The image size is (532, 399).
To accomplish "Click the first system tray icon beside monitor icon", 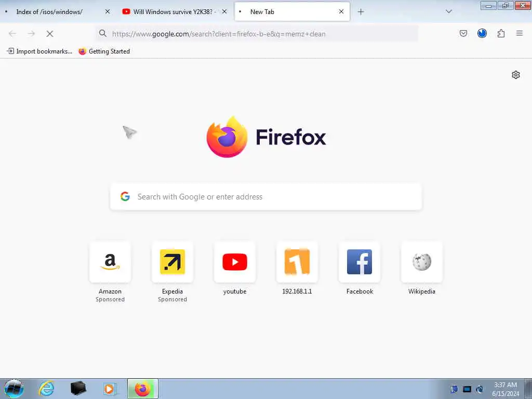I will (x=454, y=389).
